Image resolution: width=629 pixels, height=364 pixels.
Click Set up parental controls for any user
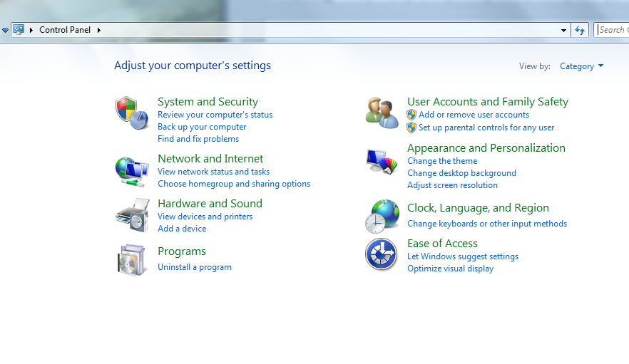point(486,128)
